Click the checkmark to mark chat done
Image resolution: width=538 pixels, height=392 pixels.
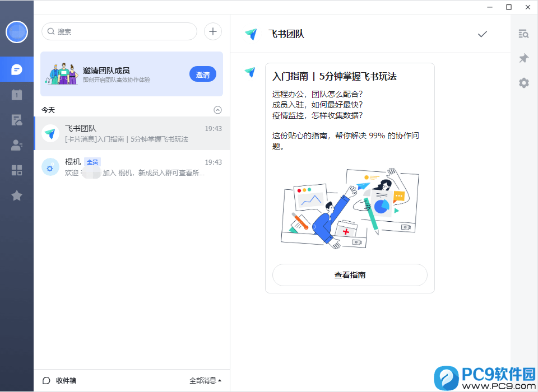pyautogui.click(x=483, y=34)
